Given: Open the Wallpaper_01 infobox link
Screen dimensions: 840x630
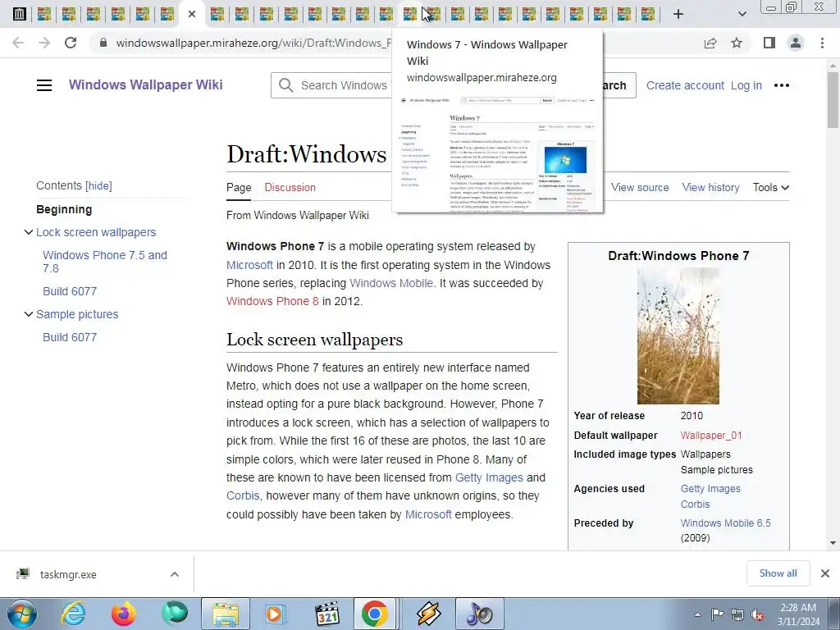Looking at the screenshot, I should click(x=711, y=436).
